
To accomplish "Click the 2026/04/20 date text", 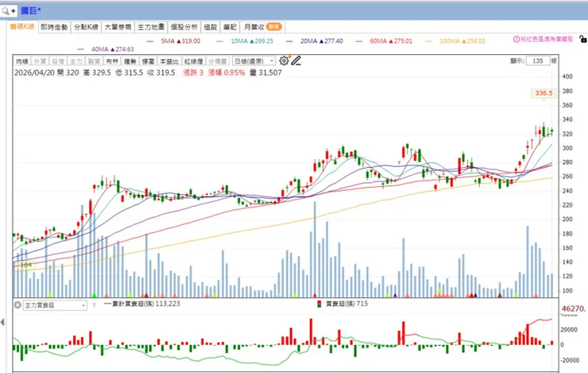I will (34, 73).
